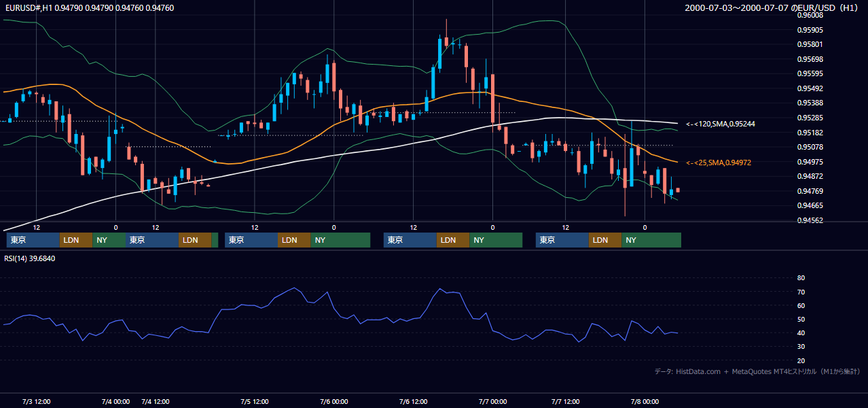Select the 0.94665 price axis value
The width and height of the screenshot is (868, 408).
[811, 205]
